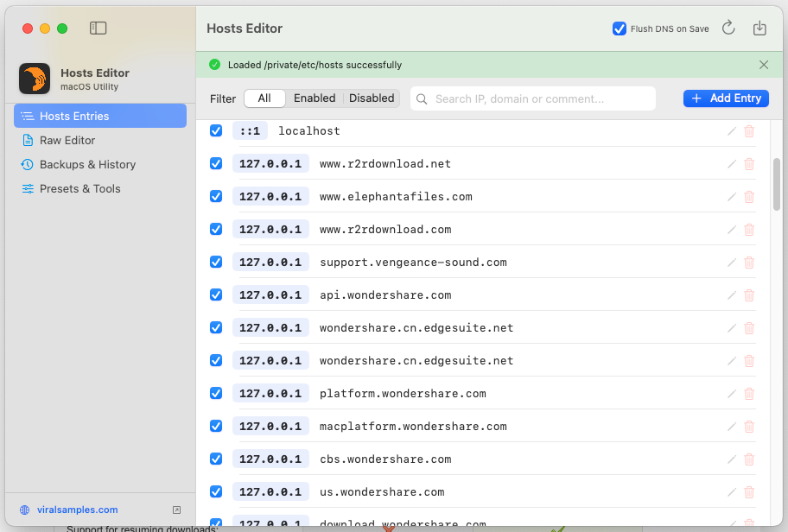
Task: Click the www.elephantafiles.com domain text
Action: click(x=396, y=196)
